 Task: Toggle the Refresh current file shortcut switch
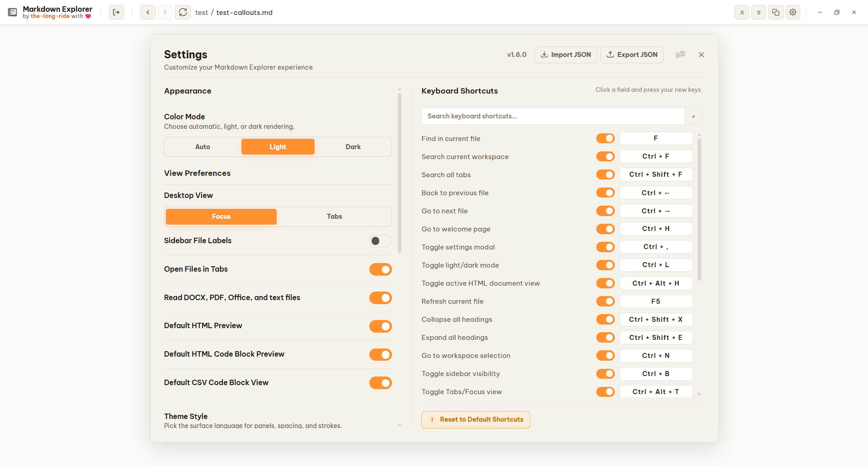pyautogui.click(x=605, y=301)
